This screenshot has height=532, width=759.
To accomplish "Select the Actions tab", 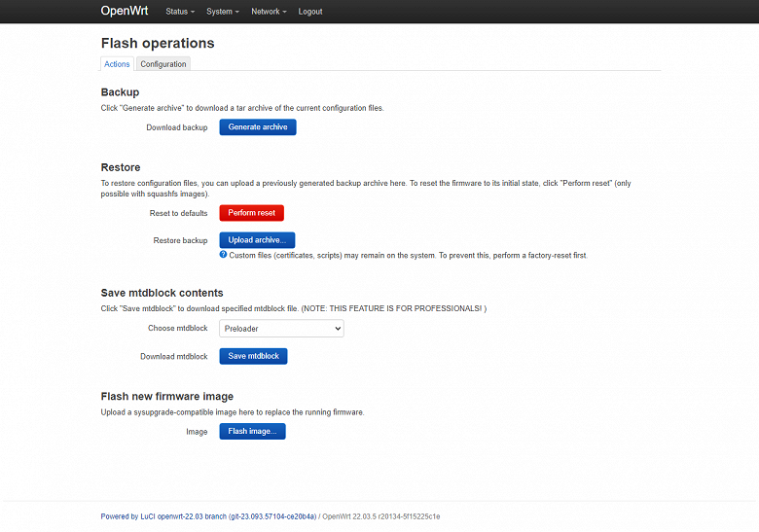I will [x=117, y=64].
